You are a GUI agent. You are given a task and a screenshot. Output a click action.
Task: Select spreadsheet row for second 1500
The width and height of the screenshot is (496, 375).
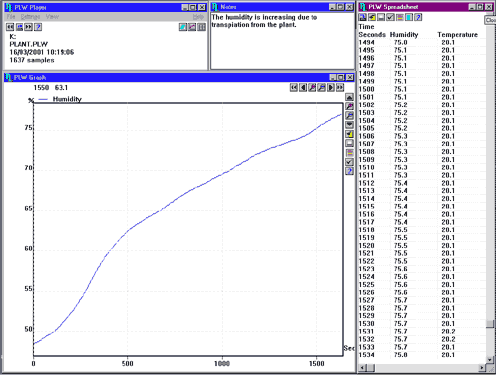point(422,89)
